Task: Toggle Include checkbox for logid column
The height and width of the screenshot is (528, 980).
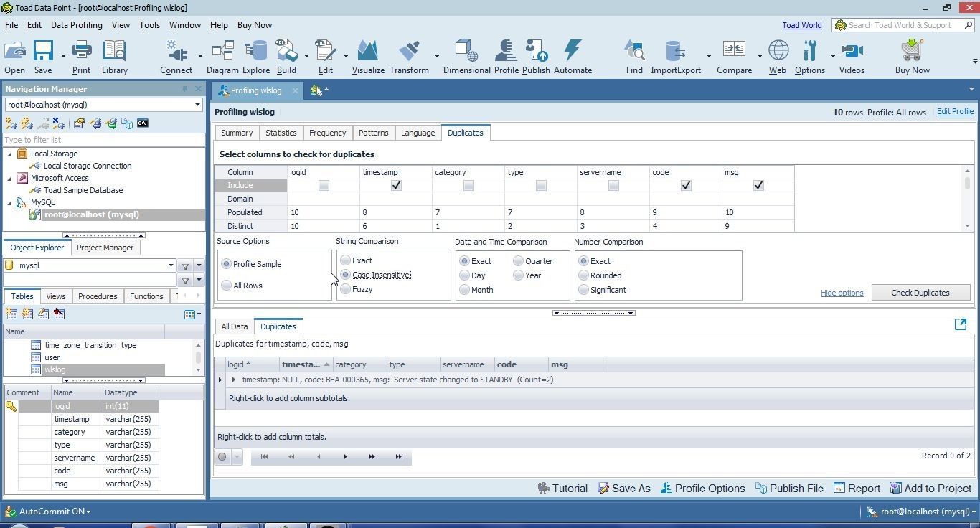Action: tap(324, 186)
